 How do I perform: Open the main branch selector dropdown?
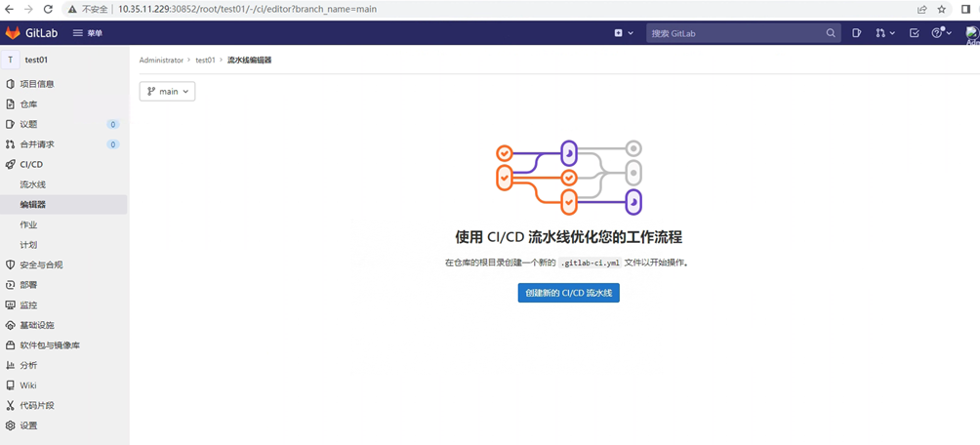point(167,91)
